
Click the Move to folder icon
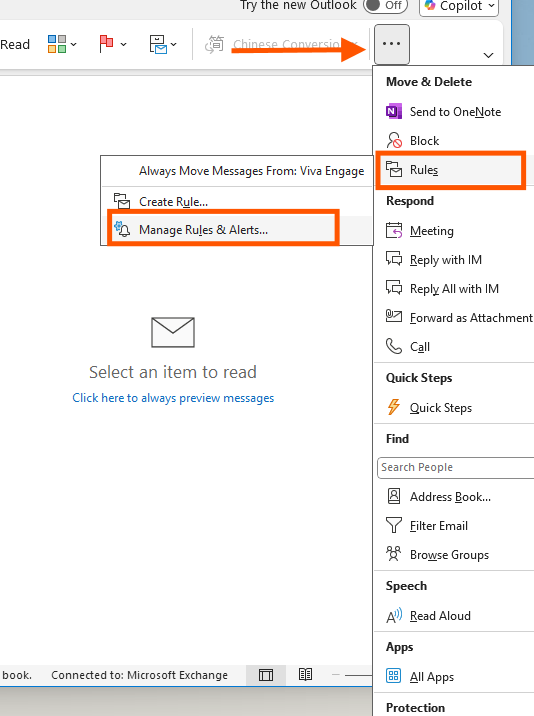tap(158, 44)
